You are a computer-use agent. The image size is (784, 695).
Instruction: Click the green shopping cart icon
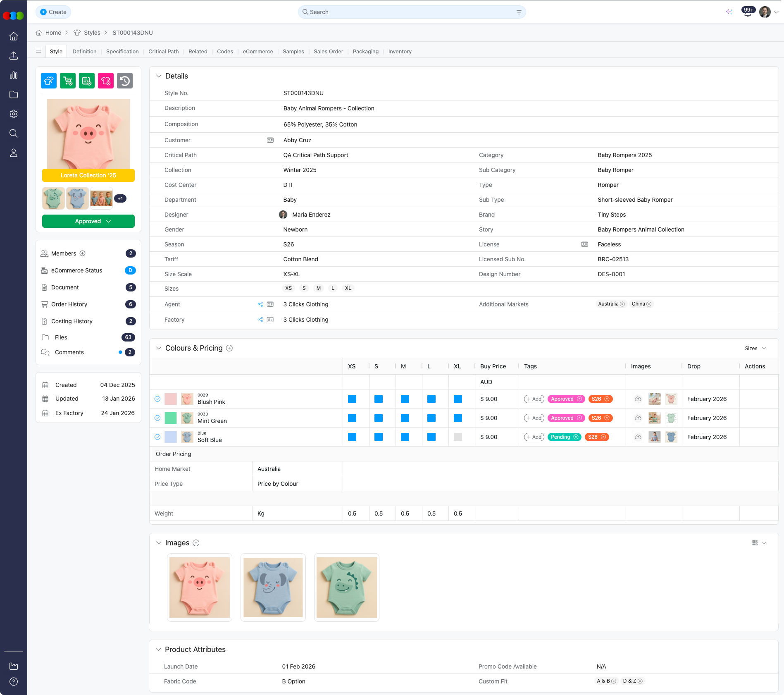68,81
